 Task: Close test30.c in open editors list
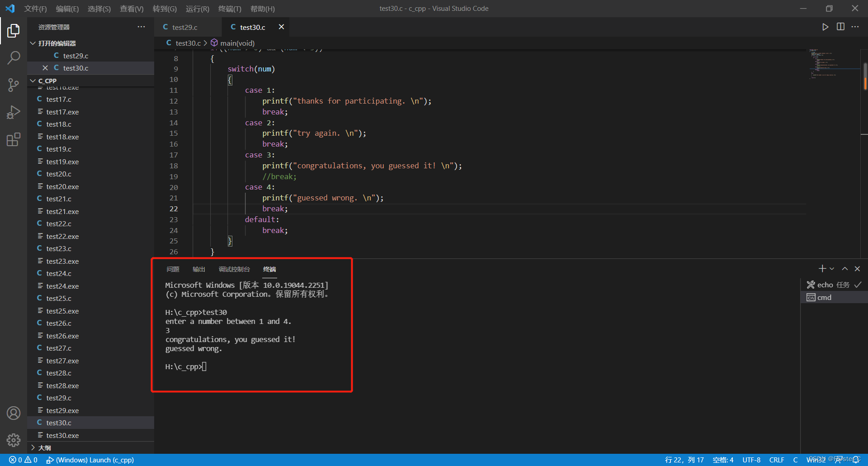click(x=45, y=68)
